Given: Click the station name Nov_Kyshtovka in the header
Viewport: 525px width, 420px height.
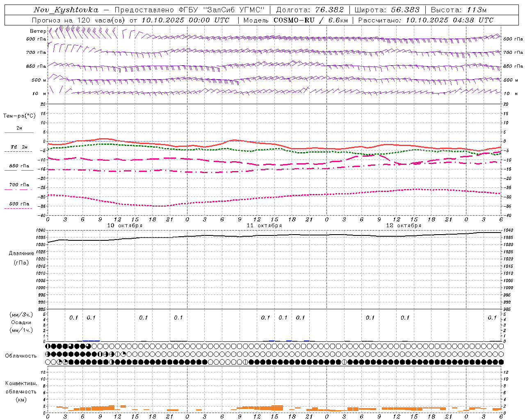Looking at the screenshot, I should (66, 10).
